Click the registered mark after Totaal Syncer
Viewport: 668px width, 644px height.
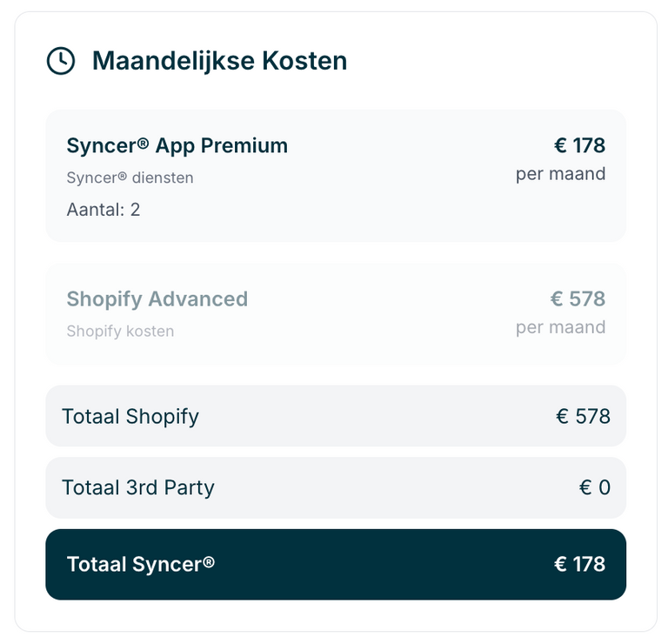click(x=209, y=562)
